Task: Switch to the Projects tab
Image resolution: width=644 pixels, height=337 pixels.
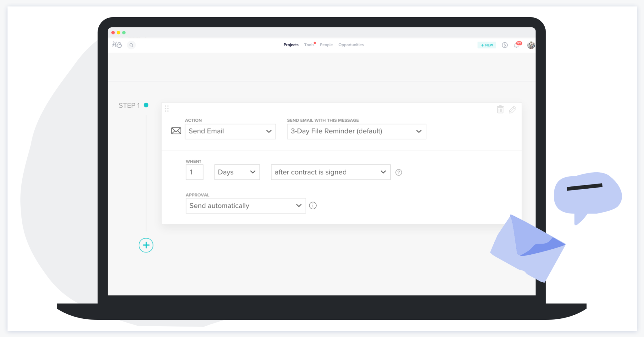Action: click(291, 45)
